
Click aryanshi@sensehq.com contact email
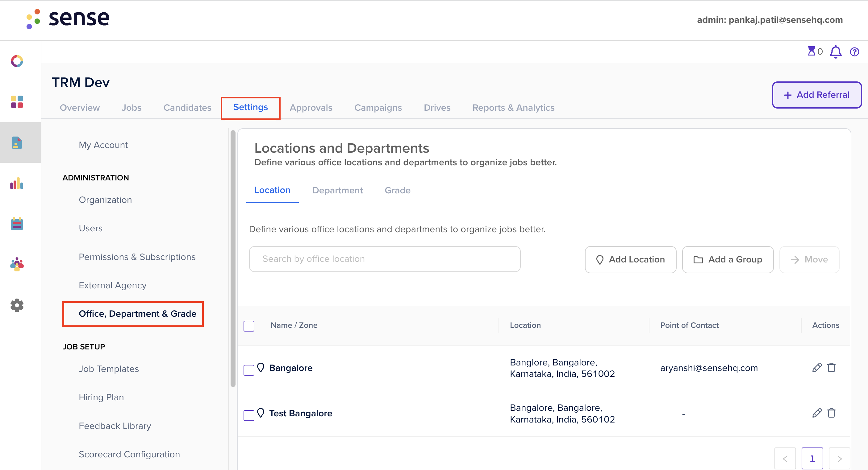(709, 368)
